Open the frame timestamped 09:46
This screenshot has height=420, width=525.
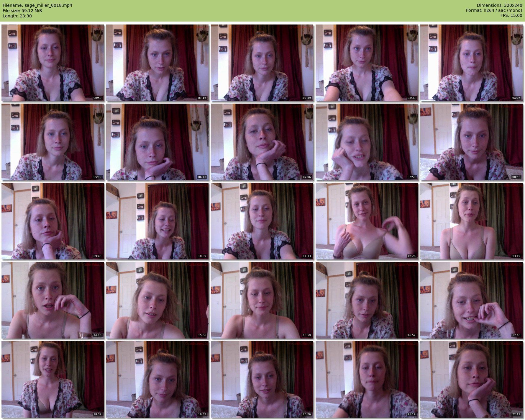click(53, 221)
